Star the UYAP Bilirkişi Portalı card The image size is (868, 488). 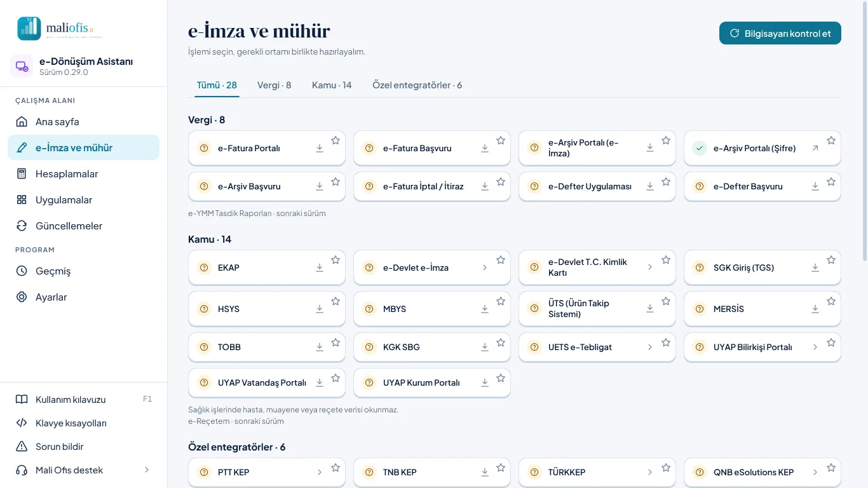point(831,342)
